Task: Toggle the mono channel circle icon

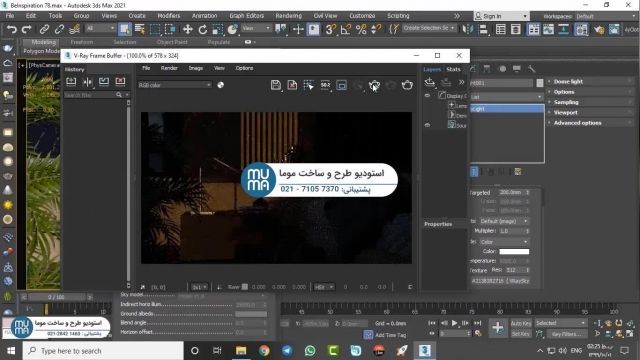Action: 220,85
